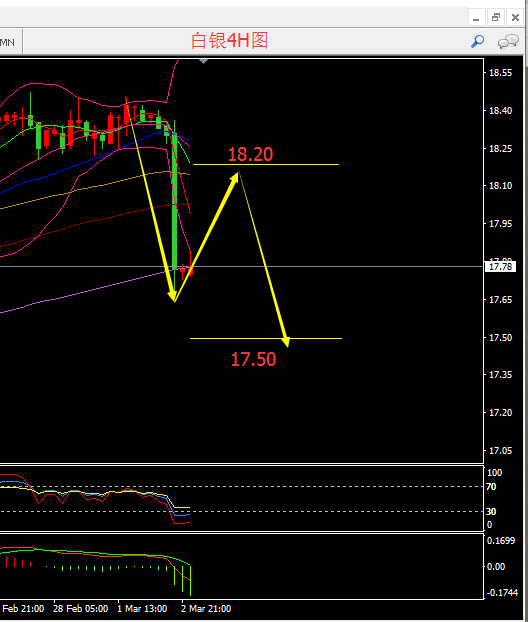Select the MN monthly timeframe button
528x622 pixels.
click(7, 42)
